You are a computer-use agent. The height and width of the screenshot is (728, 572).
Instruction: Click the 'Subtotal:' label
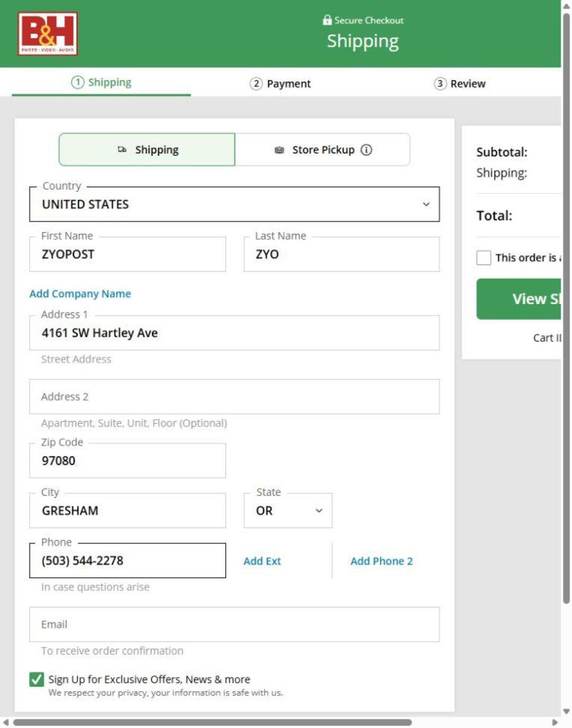[x=502, y=152]
